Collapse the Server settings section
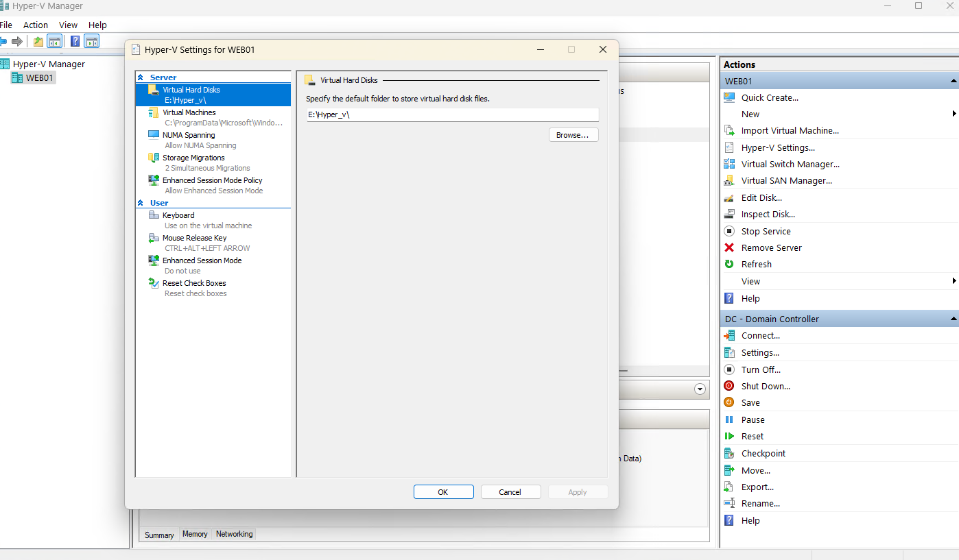This screenshot has width=959, height=560. 141,77
